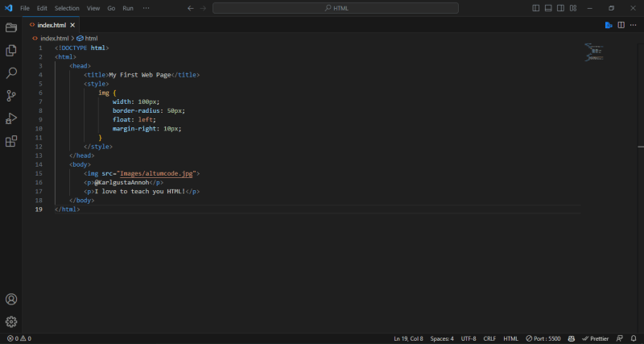Image resolution: width=644 pixels, height=344 pixels.
Task: Toggle the bottom panel
Action: click(548, 8)
